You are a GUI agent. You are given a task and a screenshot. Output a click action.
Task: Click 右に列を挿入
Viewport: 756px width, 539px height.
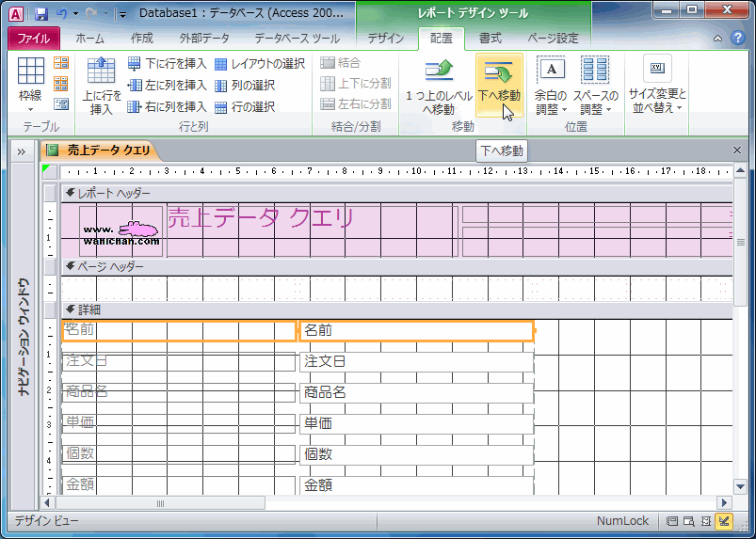point(168,106)
